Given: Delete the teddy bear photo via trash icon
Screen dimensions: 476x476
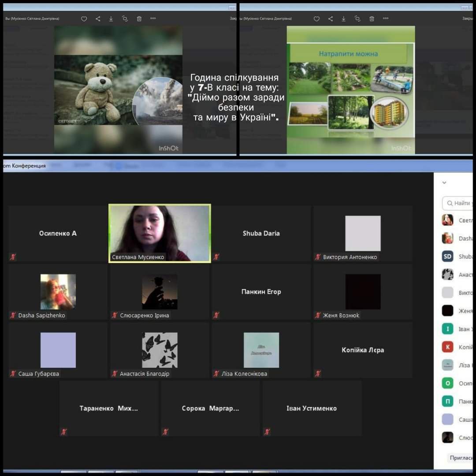Looking at the screenshot, I should pos(139,19).
